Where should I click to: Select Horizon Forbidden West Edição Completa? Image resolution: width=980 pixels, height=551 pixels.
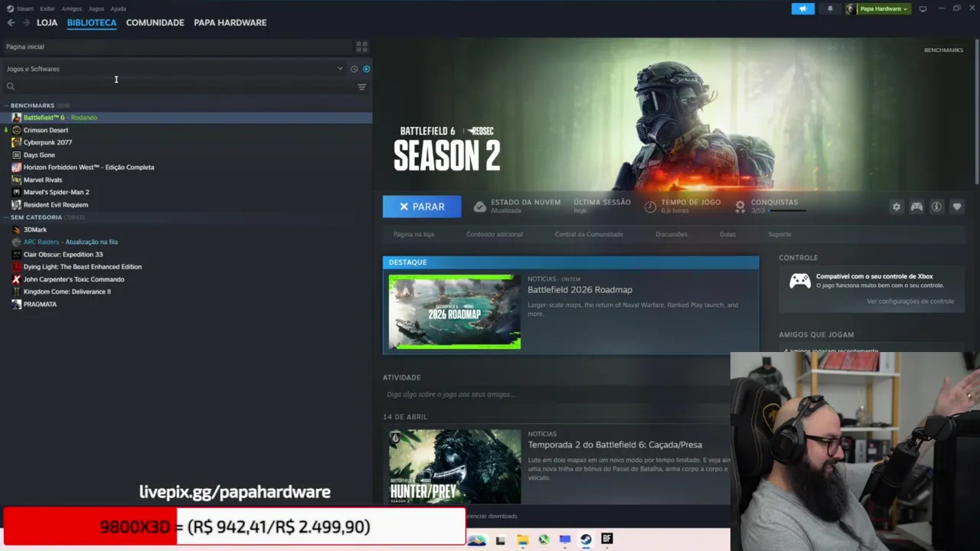click(x=186, y=168)
